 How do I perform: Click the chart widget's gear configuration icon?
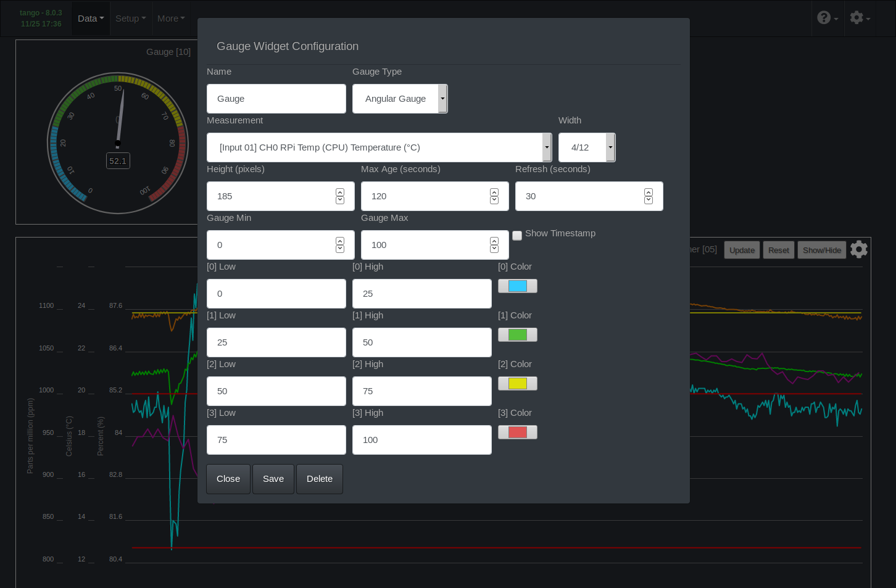[x=858, y=249]
